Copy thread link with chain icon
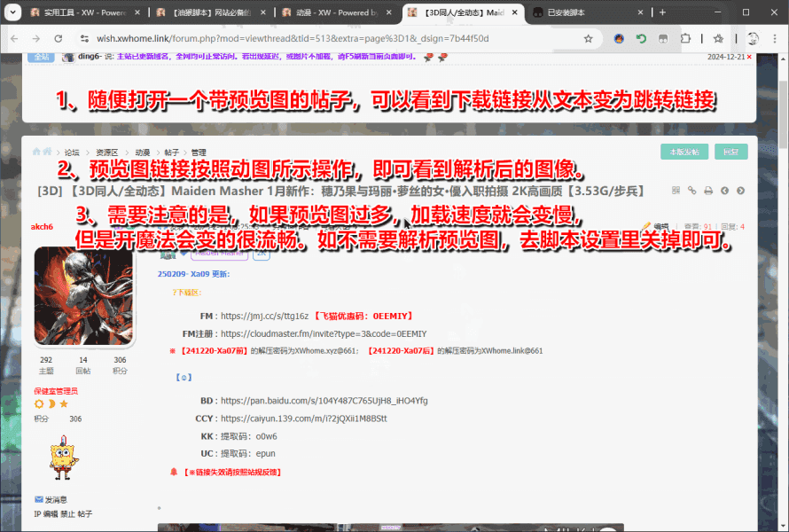 click(691, 191)
